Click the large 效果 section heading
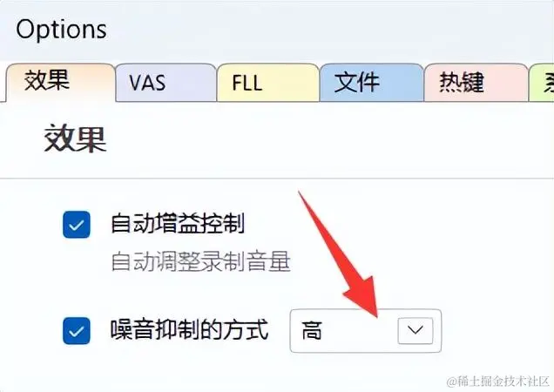 75,139
